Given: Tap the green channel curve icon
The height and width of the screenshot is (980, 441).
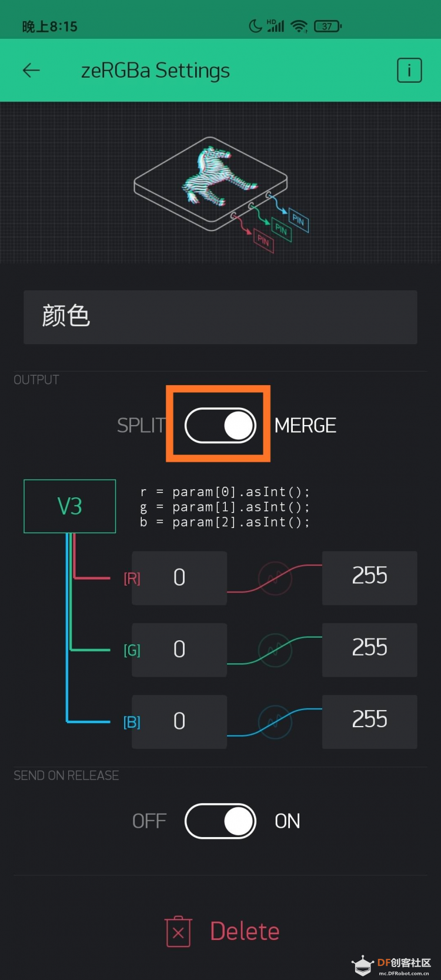Looking at the screenshot, I should (275, 650).
